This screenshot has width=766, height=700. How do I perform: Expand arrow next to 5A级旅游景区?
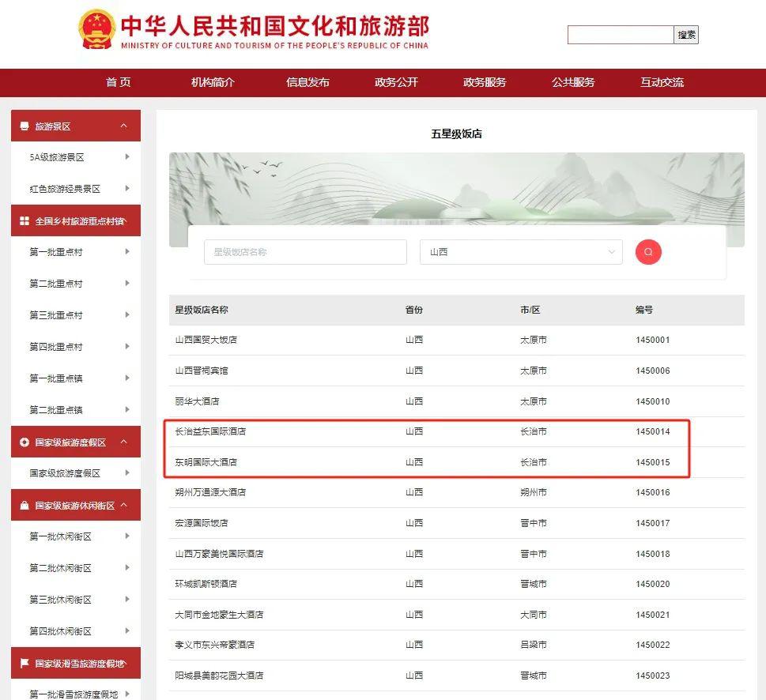click(127, 156)
